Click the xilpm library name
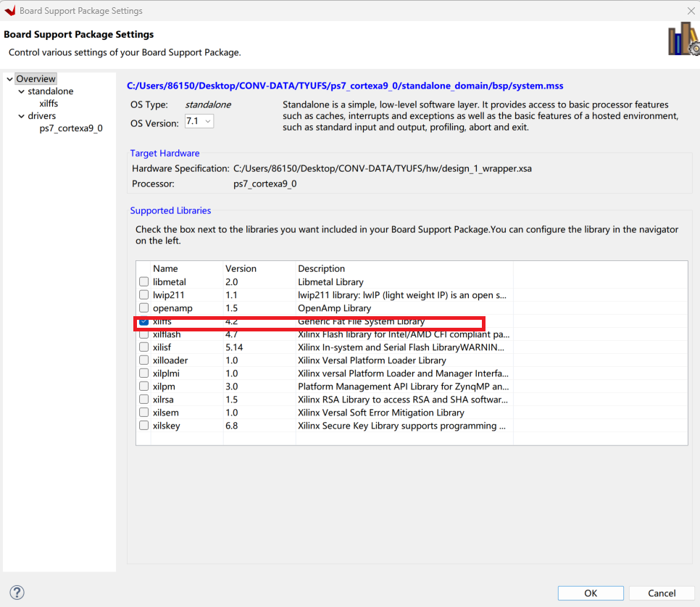 (x=164, y=387)
